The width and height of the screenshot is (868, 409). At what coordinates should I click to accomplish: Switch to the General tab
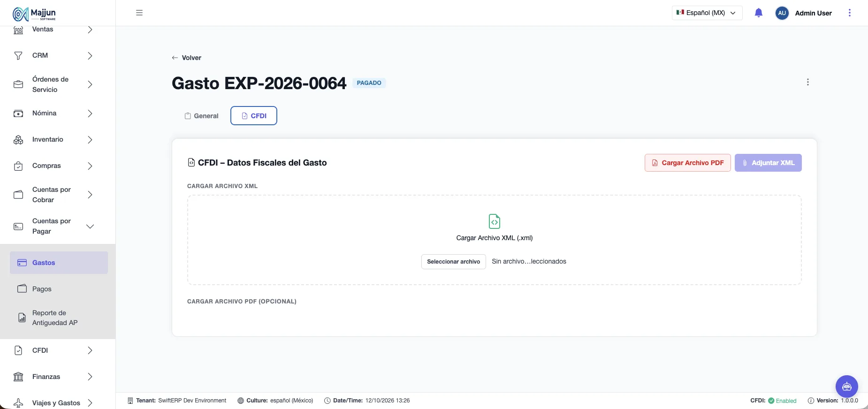click(202, 116)
